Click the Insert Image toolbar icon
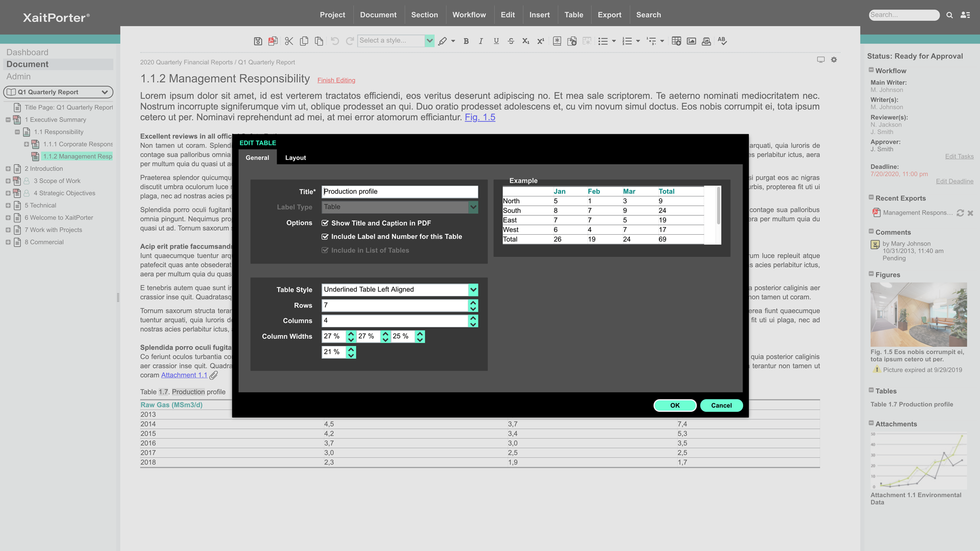The width and height of the screenshot is (980, 551). 691,41
